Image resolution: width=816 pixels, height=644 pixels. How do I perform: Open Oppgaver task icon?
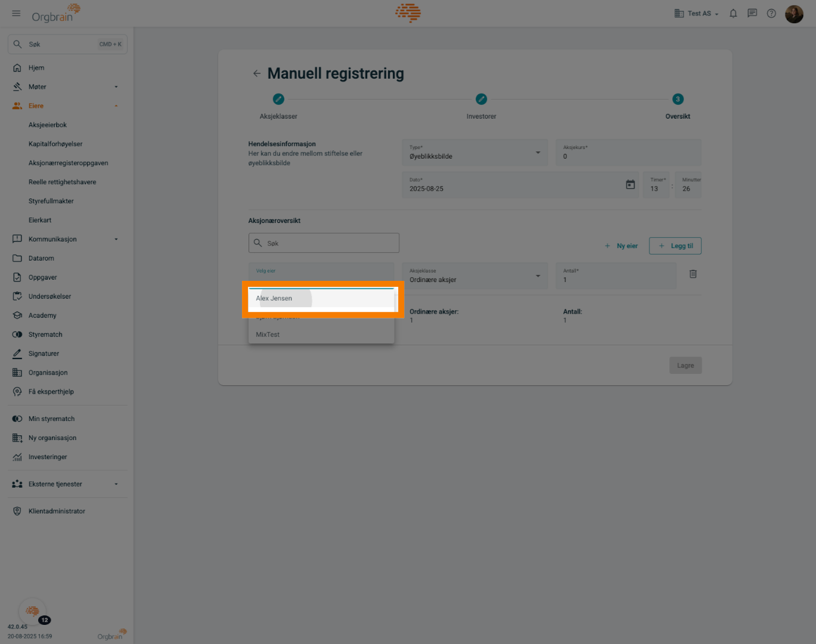17,277
